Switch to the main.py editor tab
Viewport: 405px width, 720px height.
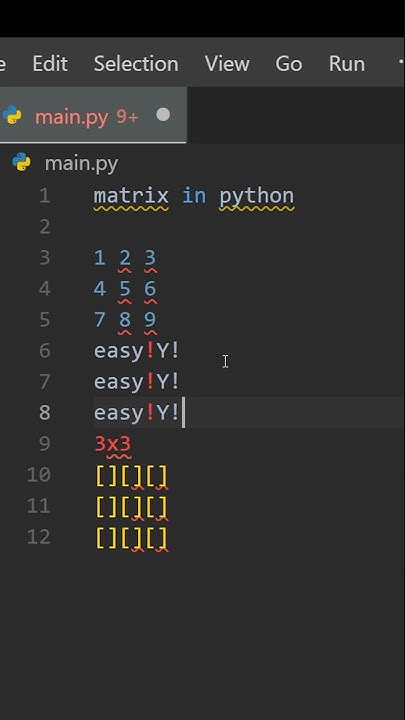point(92,115)
